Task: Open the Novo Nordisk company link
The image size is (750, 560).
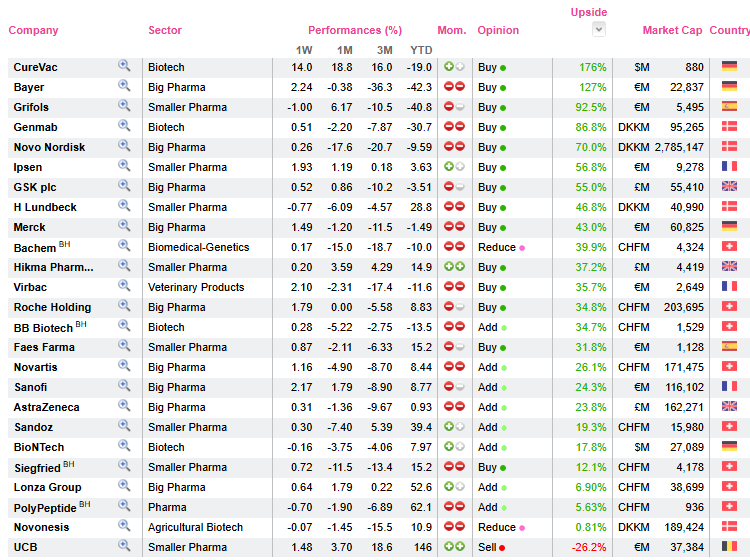Action: click(x=49, y=147)
